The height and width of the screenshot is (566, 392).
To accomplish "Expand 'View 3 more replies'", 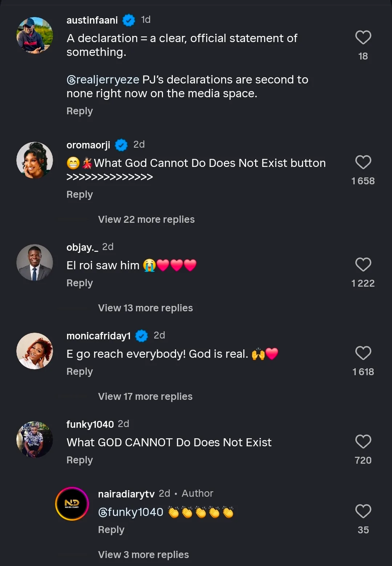I will (x=143, y=555).
